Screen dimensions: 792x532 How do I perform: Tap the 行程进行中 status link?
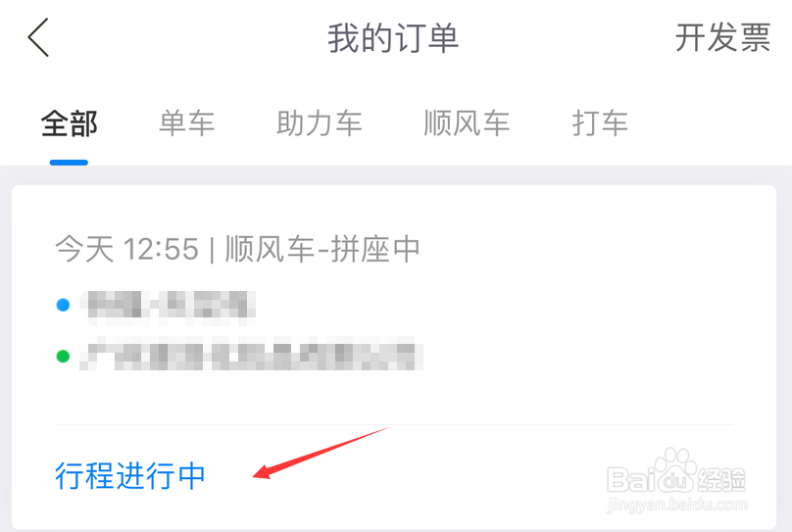[x=129, y=475]
